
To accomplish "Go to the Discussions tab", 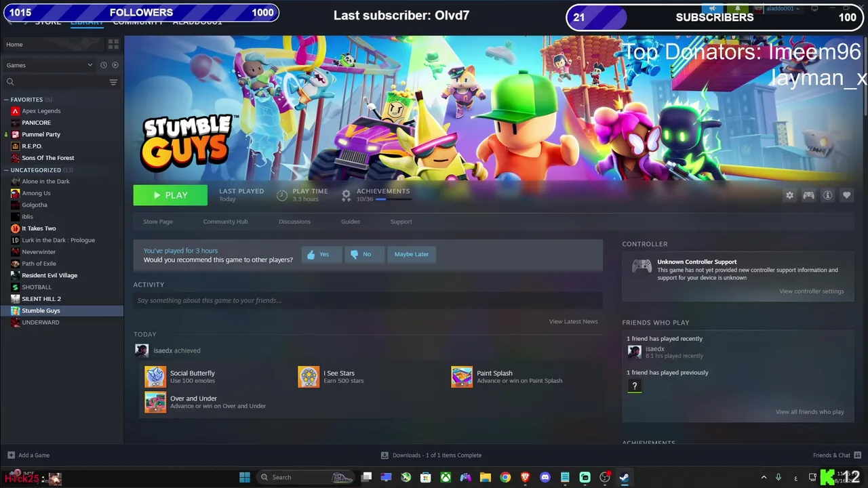I will pos(294,222).
